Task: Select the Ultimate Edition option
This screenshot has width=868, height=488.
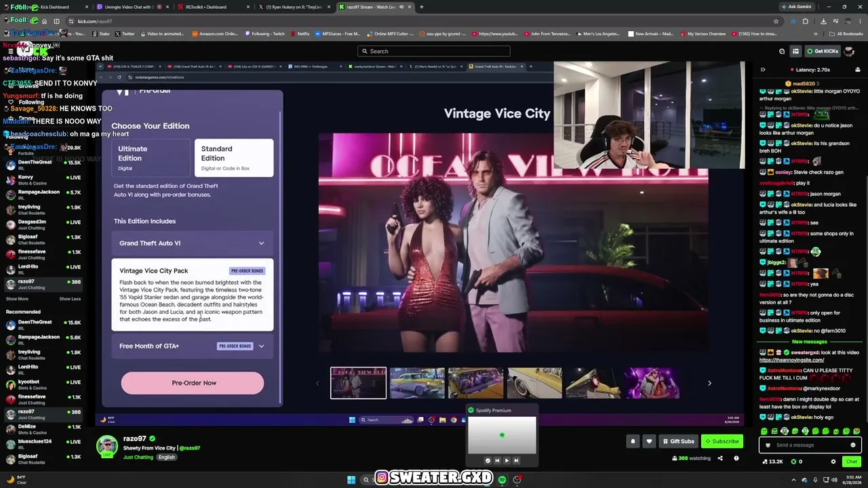Action: (x=151, y=158)
